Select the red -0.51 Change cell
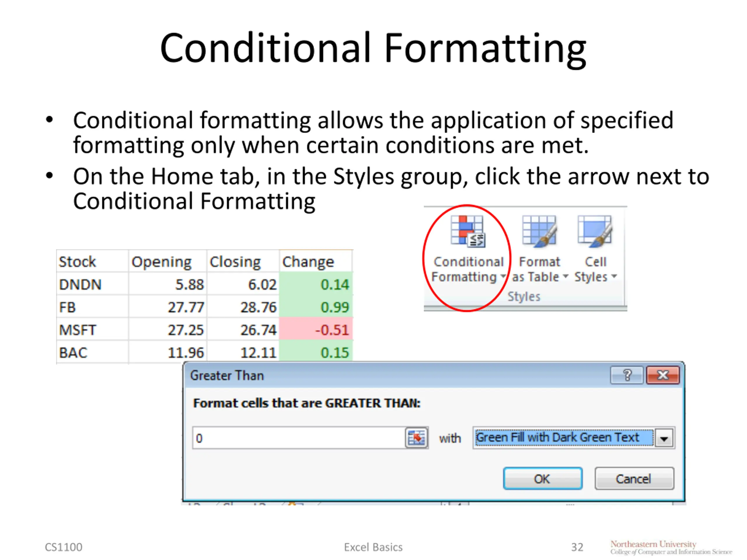Image resolution: width=747 pixels, height=560 pixels. click(316, 330)
